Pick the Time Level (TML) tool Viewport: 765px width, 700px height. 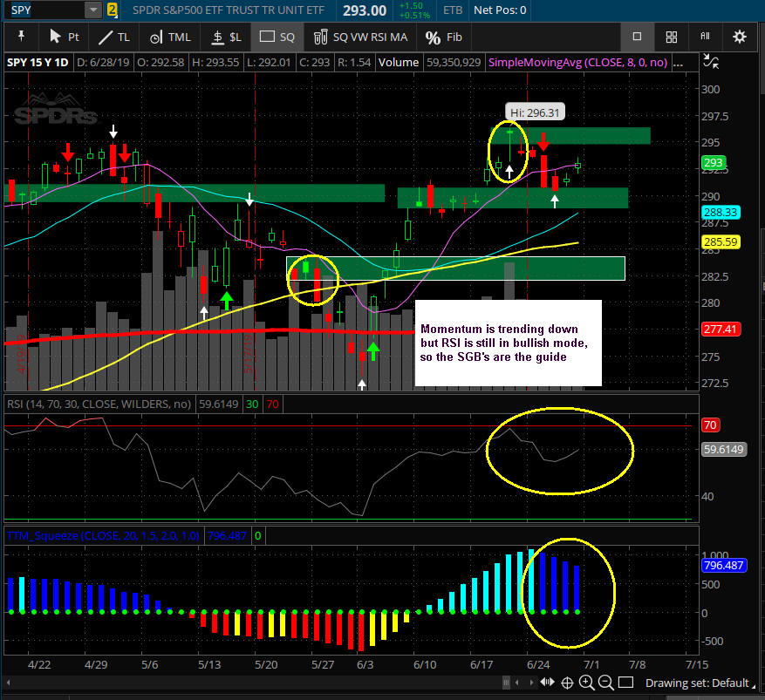(x=168, y=37)
